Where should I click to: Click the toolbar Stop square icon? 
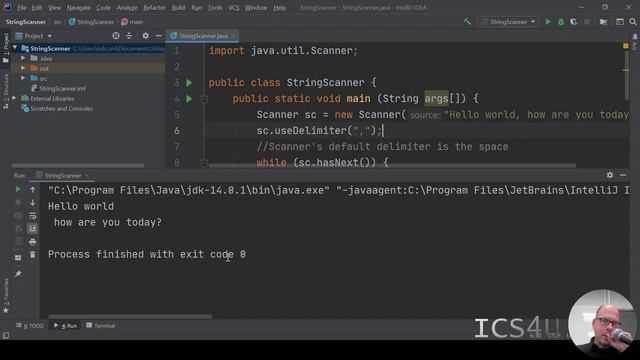point(587,22)
